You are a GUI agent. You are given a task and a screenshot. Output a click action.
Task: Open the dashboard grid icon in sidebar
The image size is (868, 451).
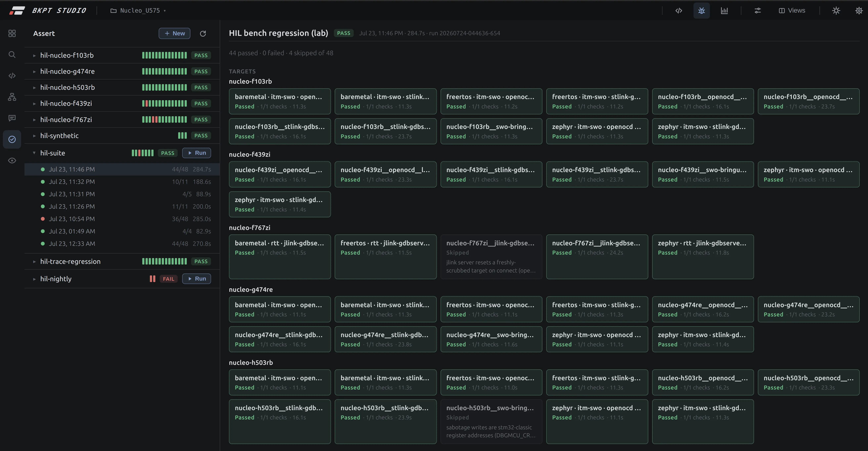(x=12, y=33)
